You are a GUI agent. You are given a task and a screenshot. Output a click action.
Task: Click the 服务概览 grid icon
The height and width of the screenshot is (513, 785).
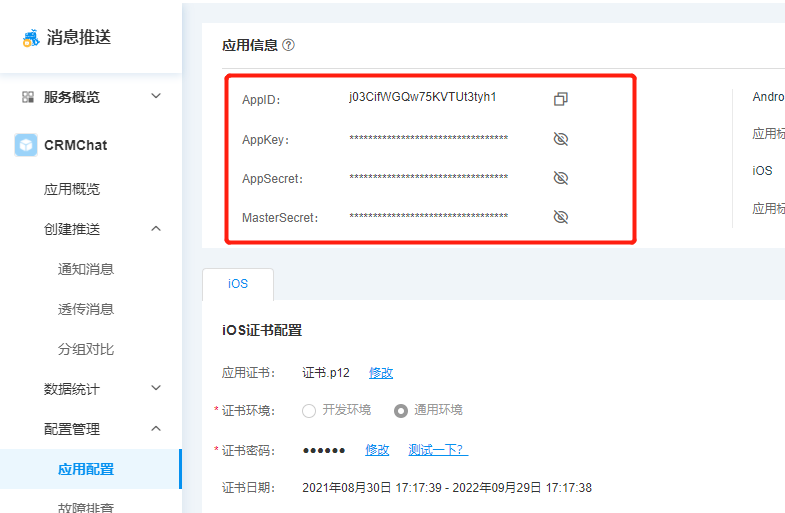click(x=28, y=97)
